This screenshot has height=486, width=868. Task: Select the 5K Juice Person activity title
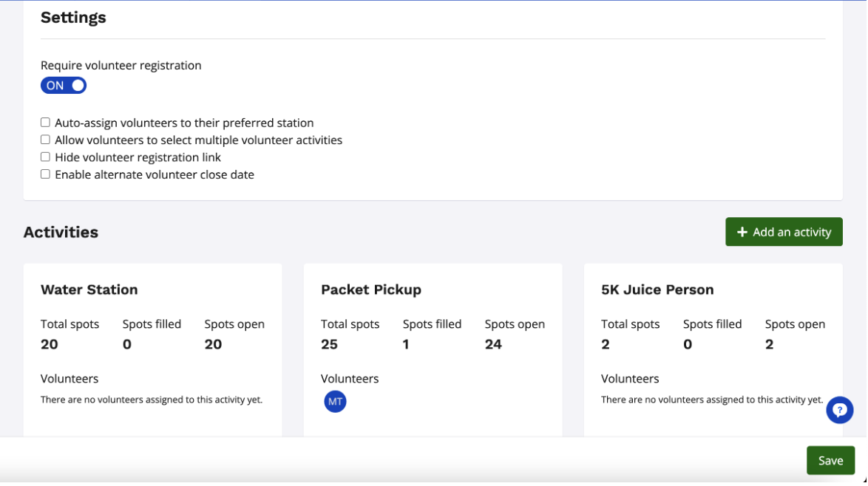[x=657, y=290]
